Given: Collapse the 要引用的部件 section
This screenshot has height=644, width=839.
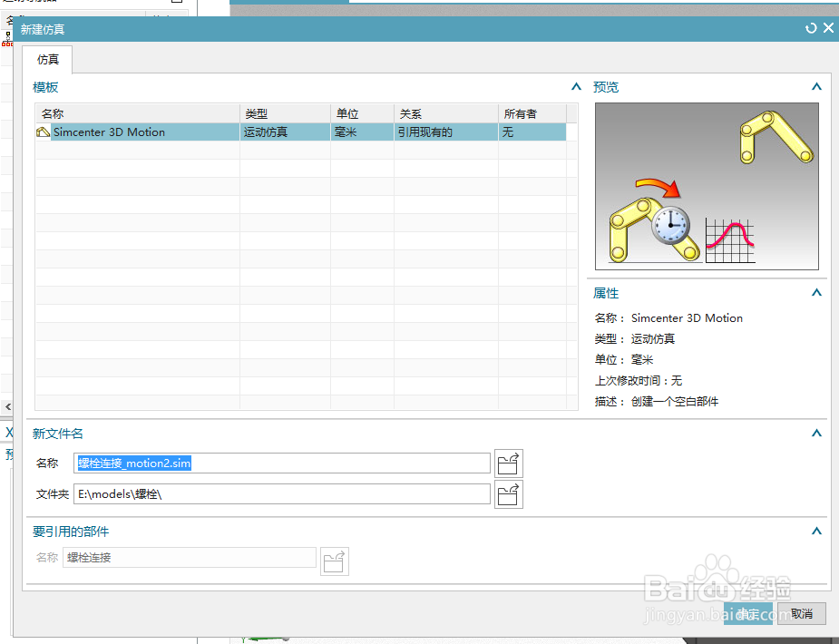Looking at the screenshot, I should 816,532.
